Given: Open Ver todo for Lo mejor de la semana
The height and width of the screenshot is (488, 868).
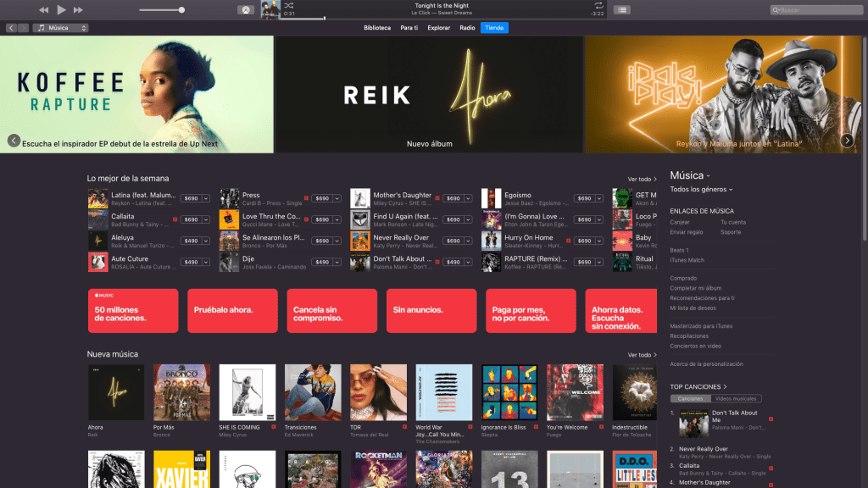Looking at the screenshot, I should 643,180.
